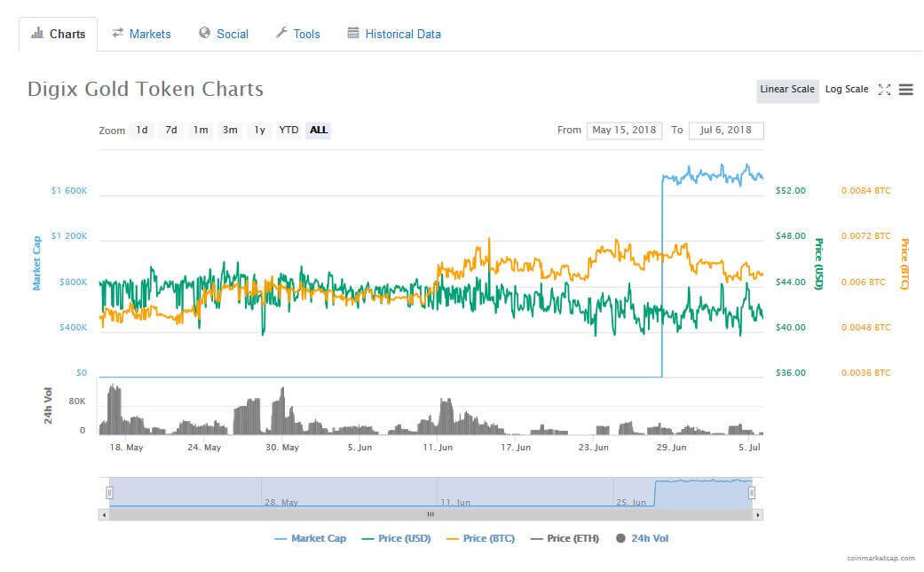Toggle Price (ETH) series in legend
924x572 pixels.
point(565,538)
